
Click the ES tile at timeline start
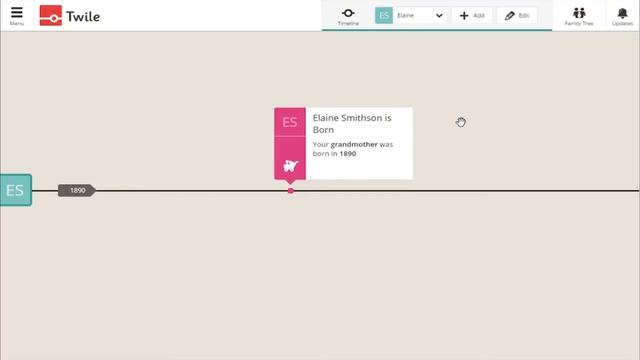tap(16, 190)
